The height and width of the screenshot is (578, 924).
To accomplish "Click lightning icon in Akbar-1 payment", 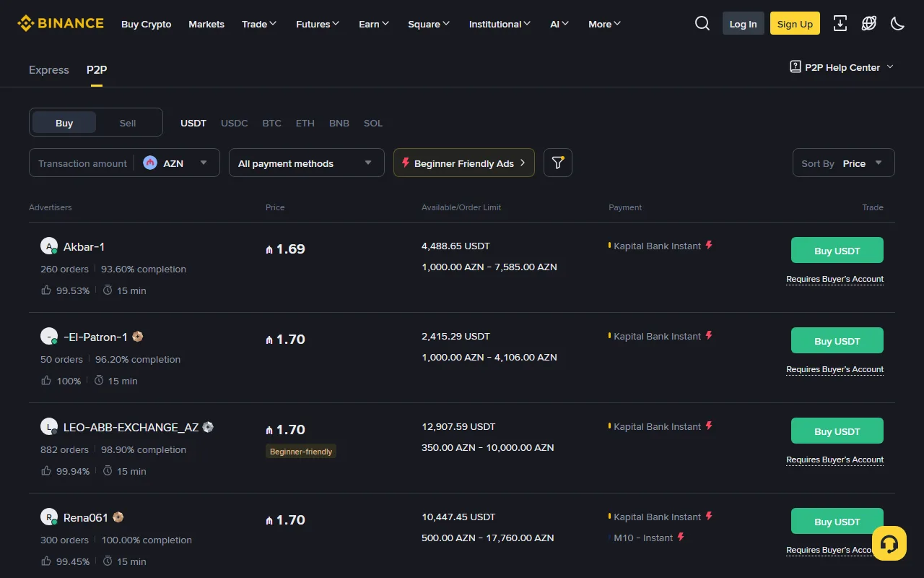I will [709, 245].
